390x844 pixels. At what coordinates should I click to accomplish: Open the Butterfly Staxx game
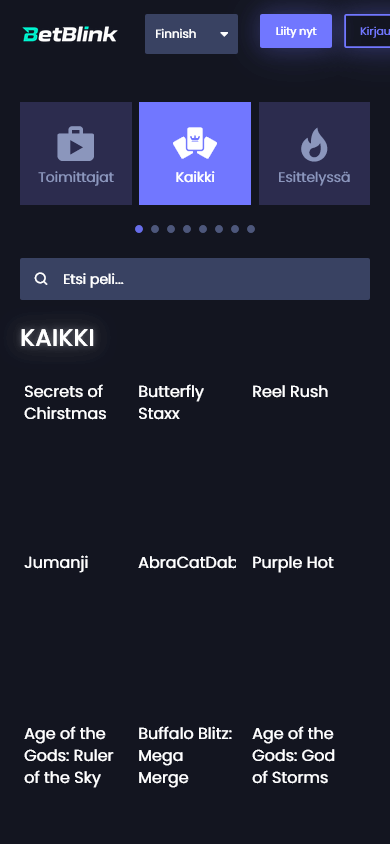pos(171,403)
